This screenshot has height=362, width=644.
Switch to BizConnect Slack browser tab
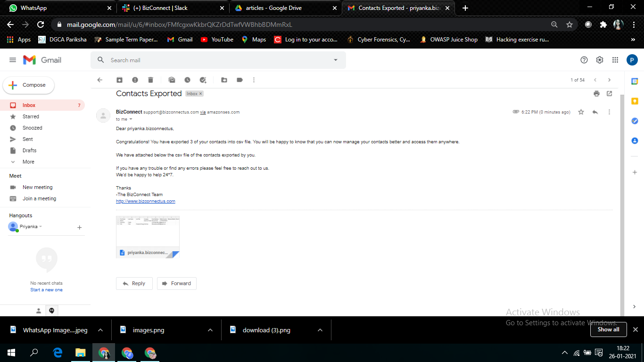[x=173, y=8]
